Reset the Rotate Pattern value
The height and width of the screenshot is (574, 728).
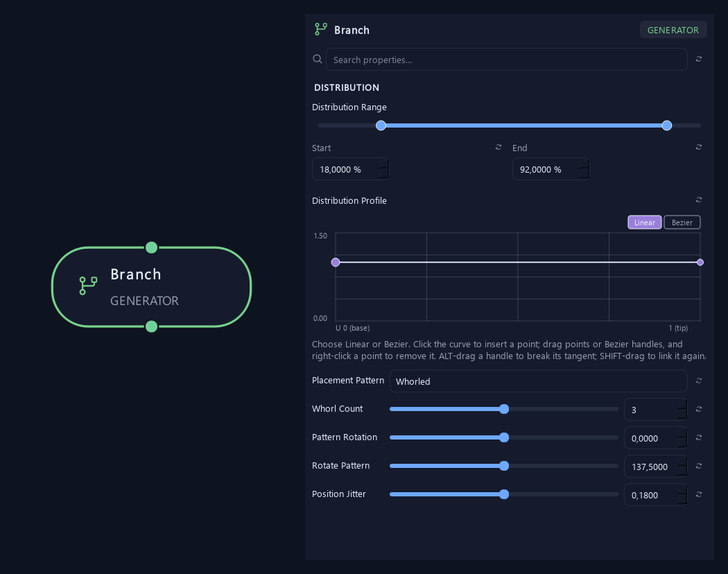(699, 466)
